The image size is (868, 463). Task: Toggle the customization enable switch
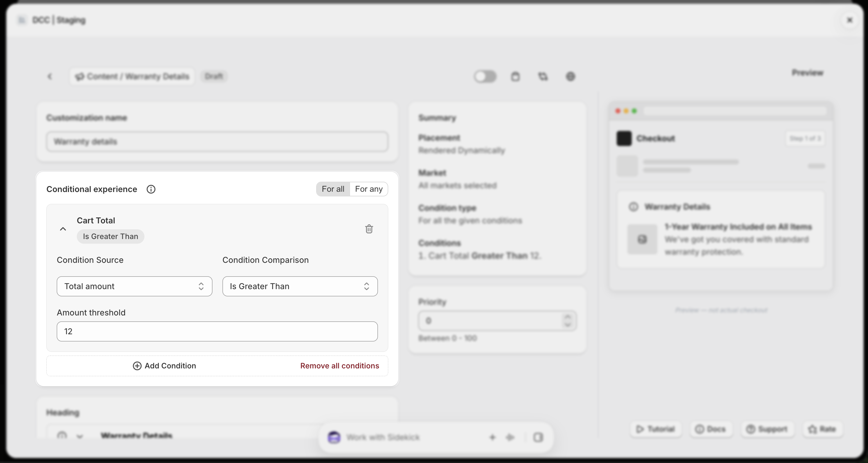[x=485, y=76]
